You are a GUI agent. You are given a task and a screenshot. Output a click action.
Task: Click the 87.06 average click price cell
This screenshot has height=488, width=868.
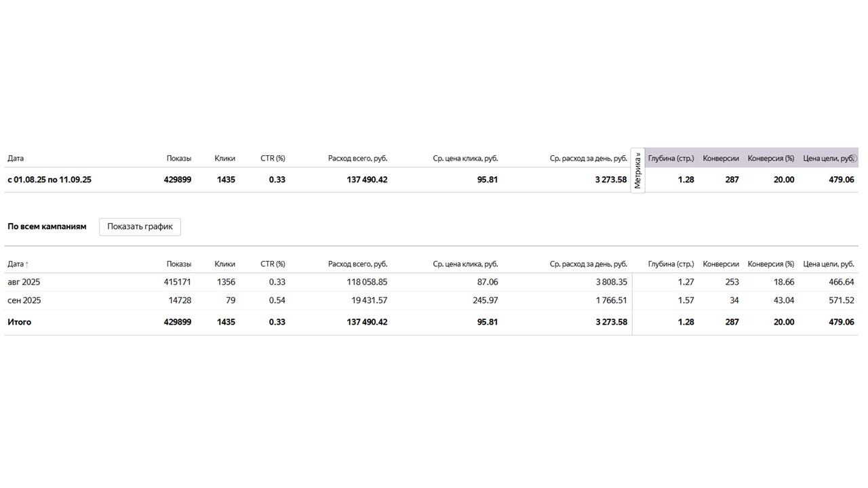pyautogui.click(x=487, y=282)
